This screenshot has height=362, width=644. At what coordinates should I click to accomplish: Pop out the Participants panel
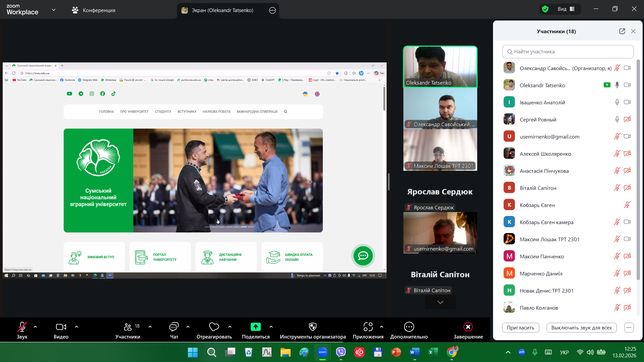point(622,31)
